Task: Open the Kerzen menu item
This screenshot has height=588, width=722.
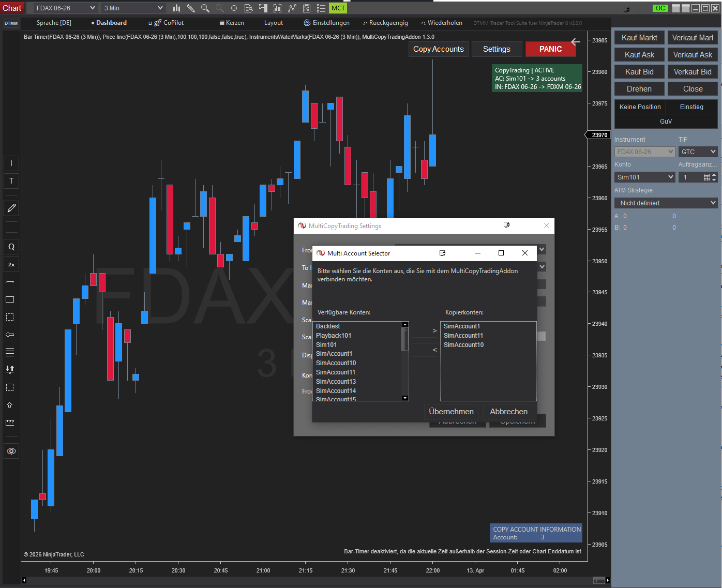Action: tap(232, 23)
